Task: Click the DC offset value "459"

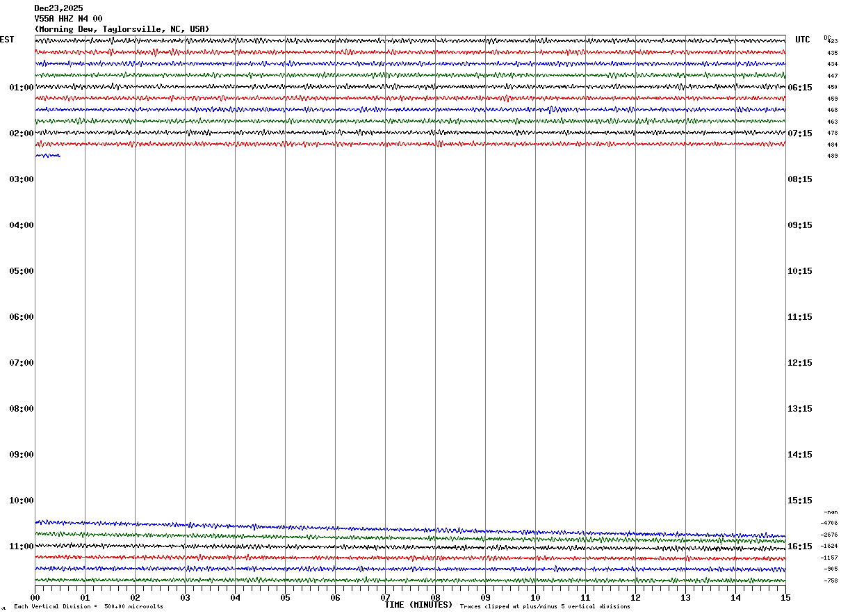Action: 832,99
